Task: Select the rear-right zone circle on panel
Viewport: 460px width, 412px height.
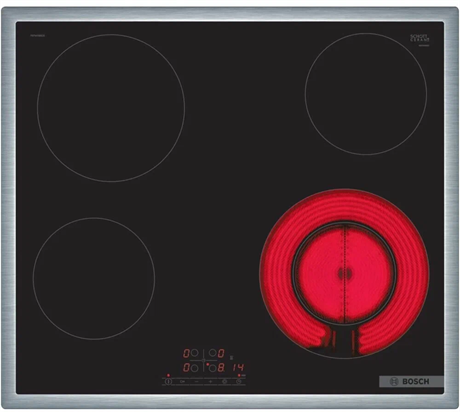Action: pos(212,353)
